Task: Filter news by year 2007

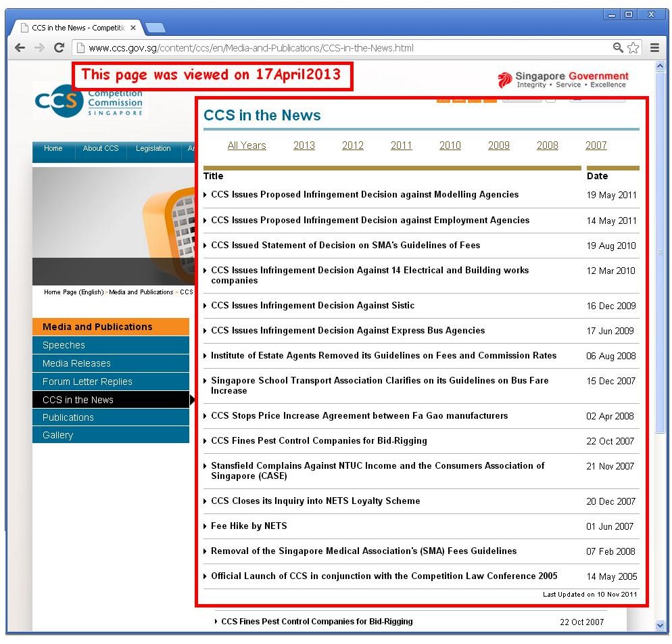Action: [x=596, y=145]
